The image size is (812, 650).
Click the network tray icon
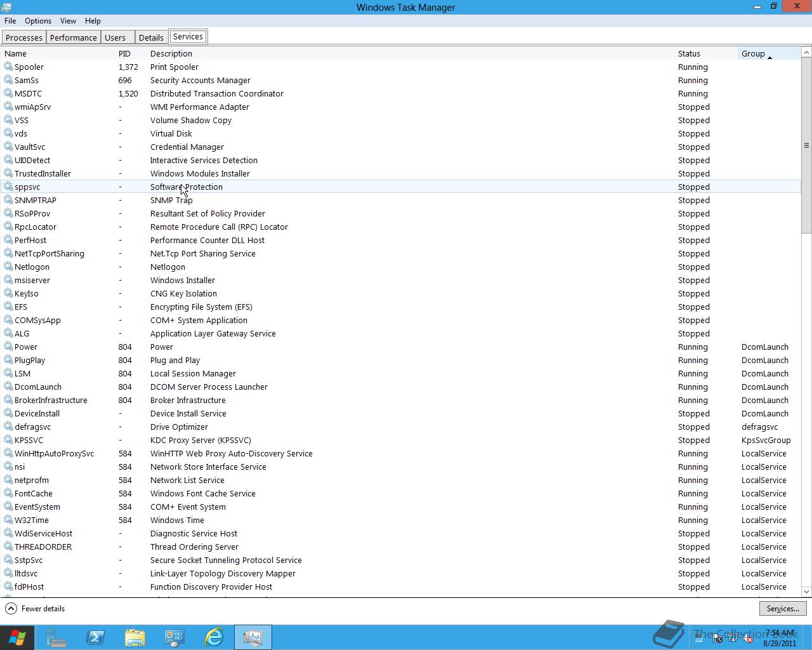[733, 639]
